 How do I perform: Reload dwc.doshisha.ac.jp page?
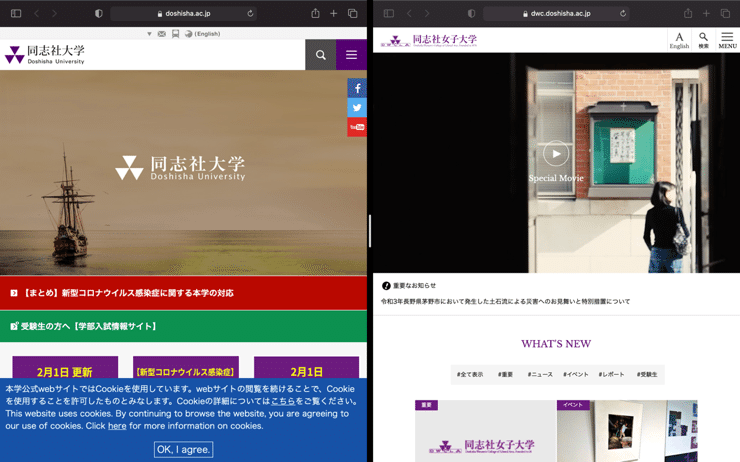623,13
